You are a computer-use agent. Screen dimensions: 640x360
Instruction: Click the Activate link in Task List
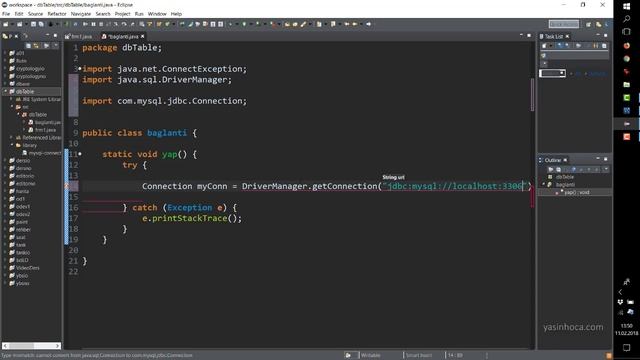coord(597,73)
